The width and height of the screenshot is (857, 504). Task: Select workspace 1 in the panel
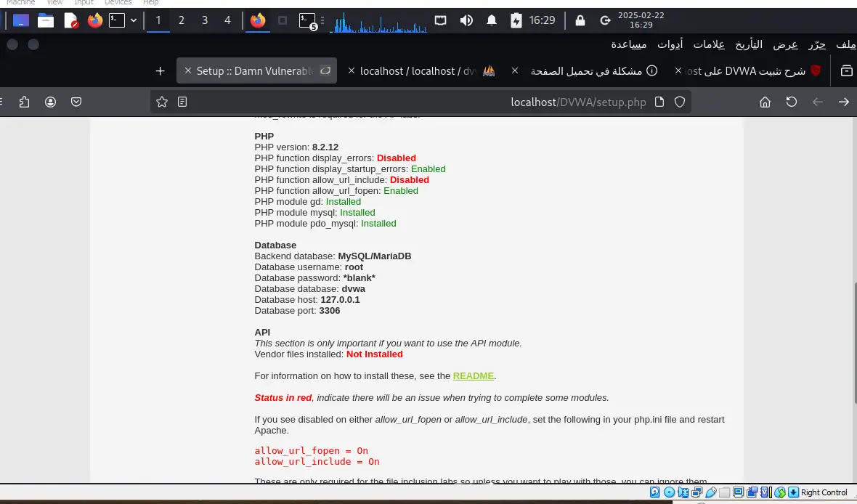point(158,21)
